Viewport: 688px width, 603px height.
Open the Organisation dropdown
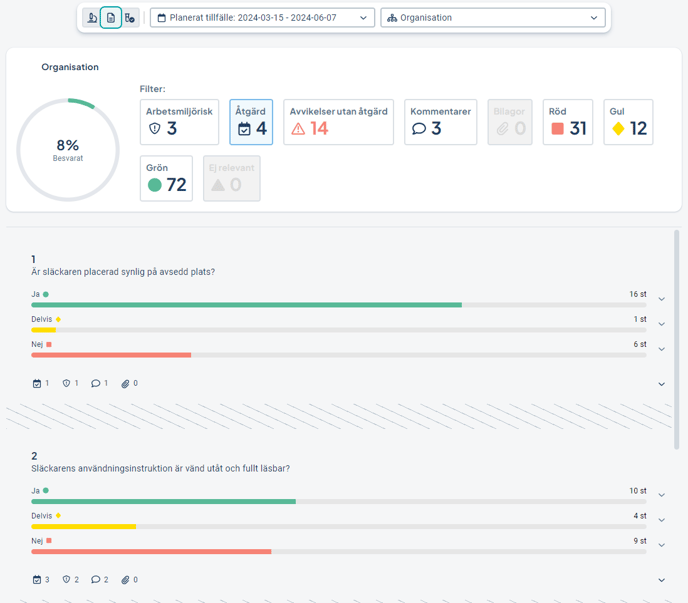coord(493,18)
